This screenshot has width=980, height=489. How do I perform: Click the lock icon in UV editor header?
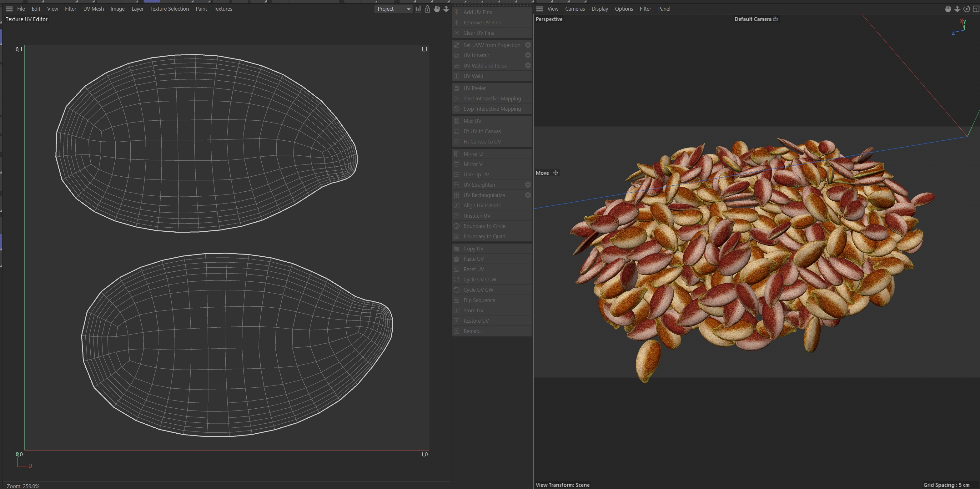(427, 9)
